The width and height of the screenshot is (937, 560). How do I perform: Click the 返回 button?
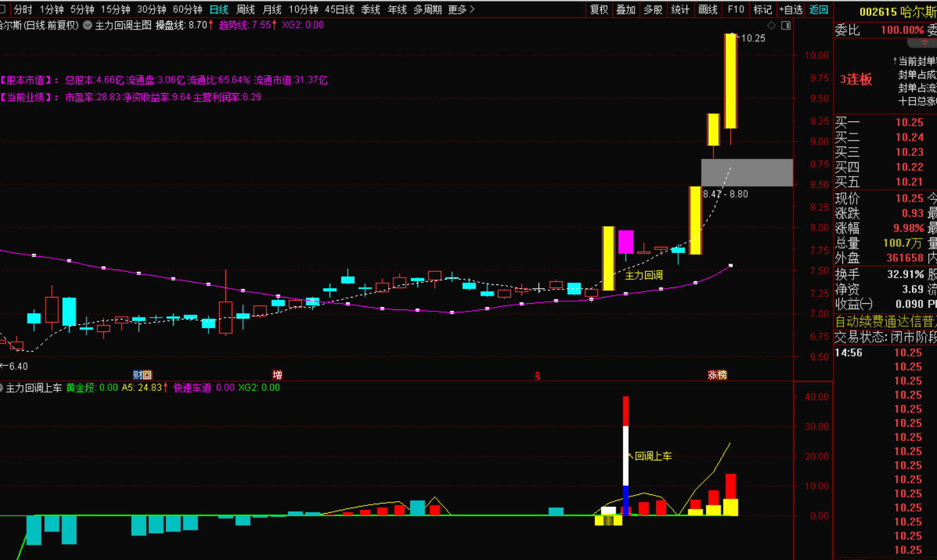pos(818,9)
